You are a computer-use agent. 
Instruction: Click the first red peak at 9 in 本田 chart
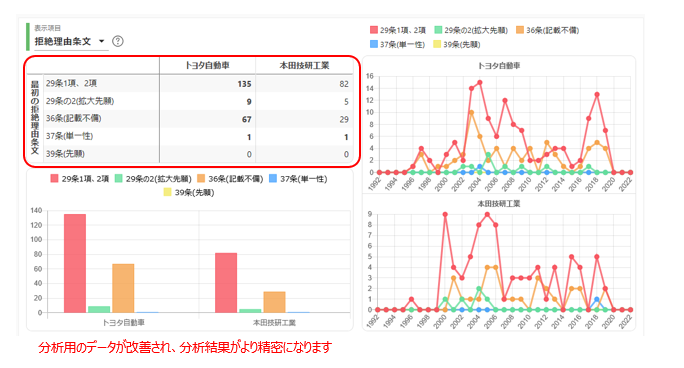pos(445,214)
